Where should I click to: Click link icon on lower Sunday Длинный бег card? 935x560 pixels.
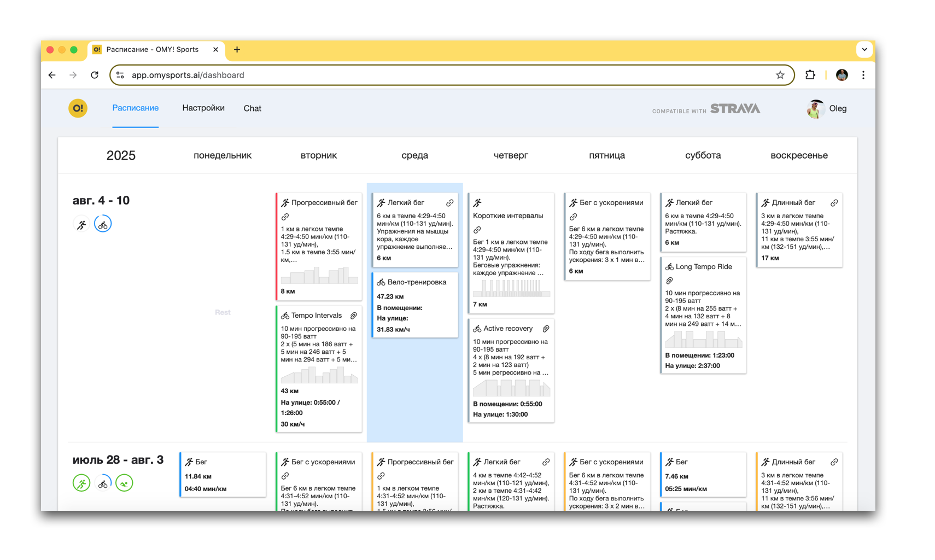pyautogui.click(x=834, y=462)
